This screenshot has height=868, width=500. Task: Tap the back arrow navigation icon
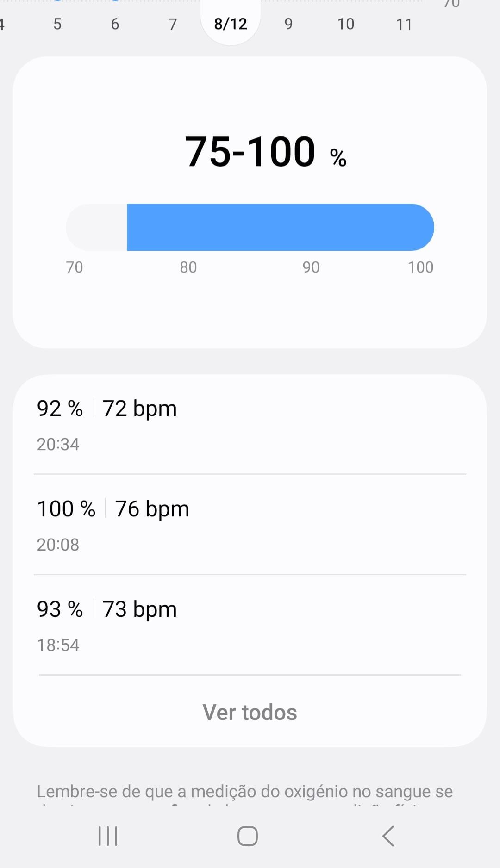388,836
